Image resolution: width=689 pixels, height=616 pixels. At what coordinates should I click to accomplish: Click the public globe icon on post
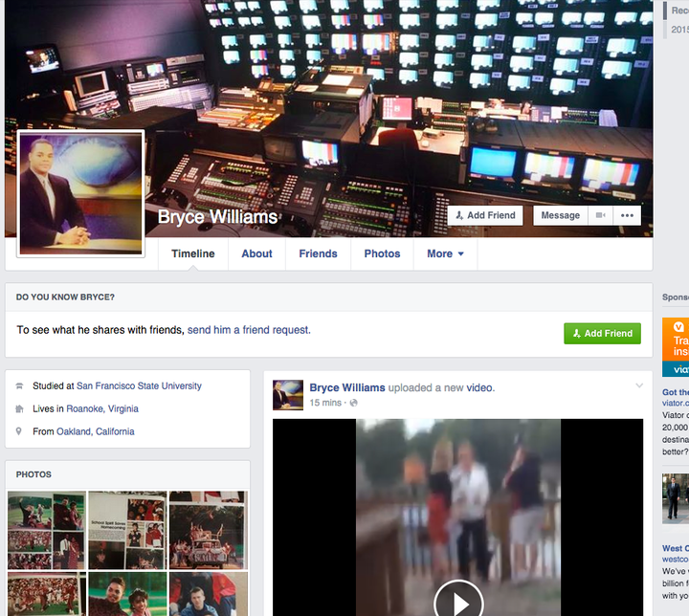tap(354, 403)
